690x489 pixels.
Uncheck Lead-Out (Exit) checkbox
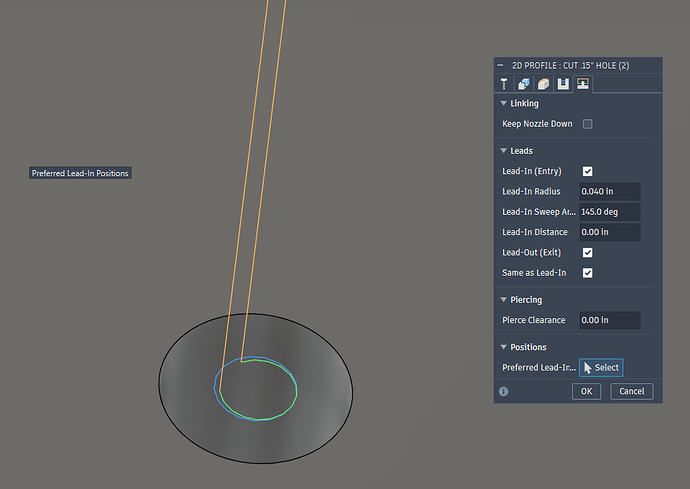(587, 253)
